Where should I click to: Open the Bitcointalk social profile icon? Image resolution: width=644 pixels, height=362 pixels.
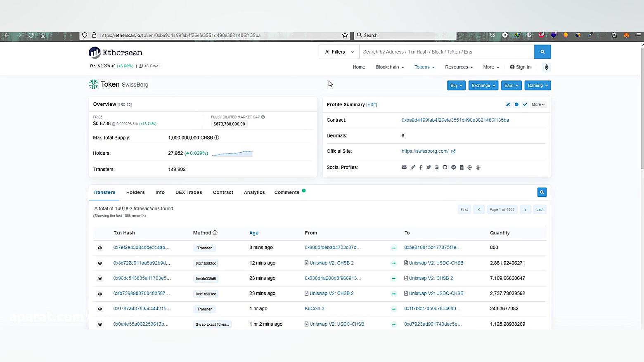437,167
